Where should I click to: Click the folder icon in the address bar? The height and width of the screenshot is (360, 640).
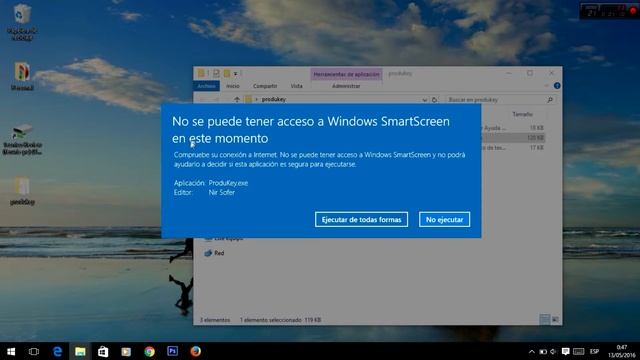point(248,99)
